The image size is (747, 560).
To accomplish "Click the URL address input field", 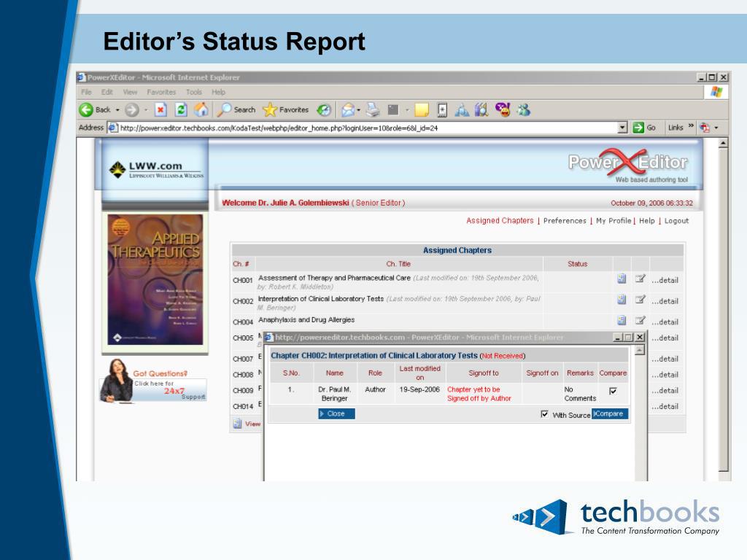I will click(368, 128).
